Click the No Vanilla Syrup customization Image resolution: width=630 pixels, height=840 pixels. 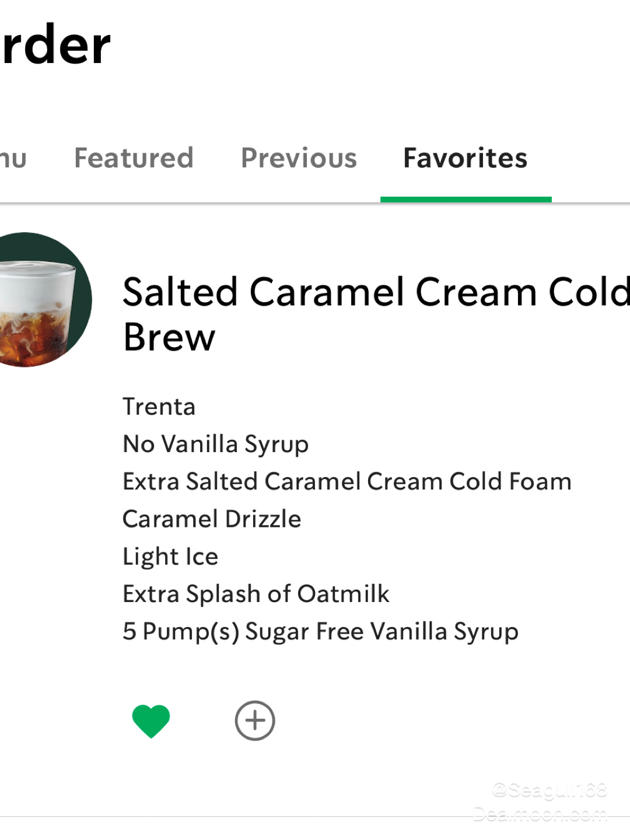(x=215, y=444)
